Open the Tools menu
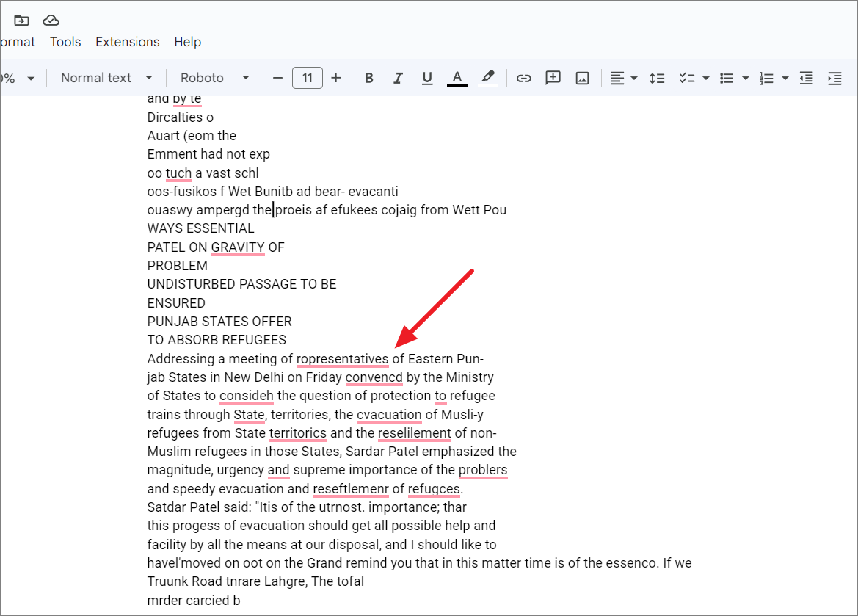The width and height of the screenshot is (858, 616). (x=65, y=42)
